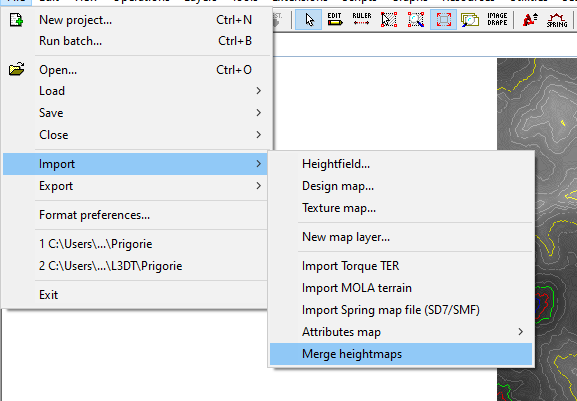Click the SPRING toolbar icon
Screen dimensions: 577x401
(x=557, y=19)
